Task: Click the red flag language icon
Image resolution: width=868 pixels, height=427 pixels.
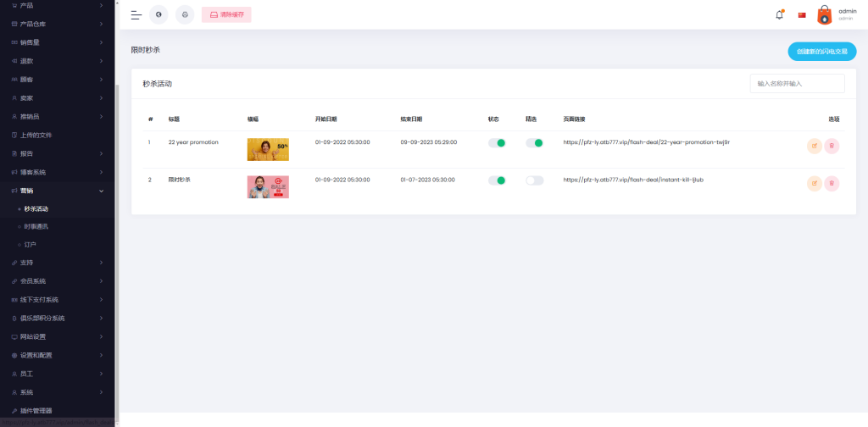Action: (802, 14)
